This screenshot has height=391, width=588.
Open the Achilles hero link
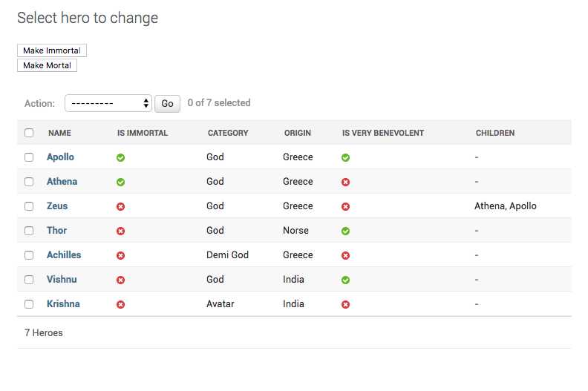[x=64, y=255]
